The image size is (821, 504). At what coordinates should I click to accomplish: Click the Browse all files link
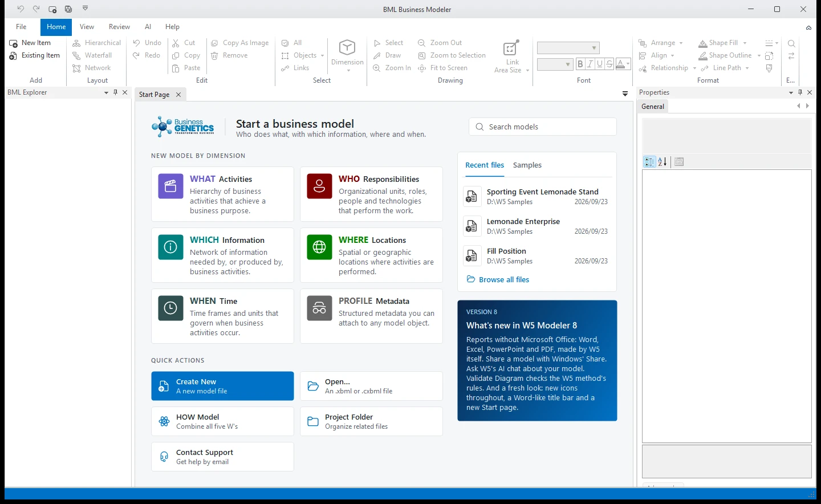(x=498, y=280)
